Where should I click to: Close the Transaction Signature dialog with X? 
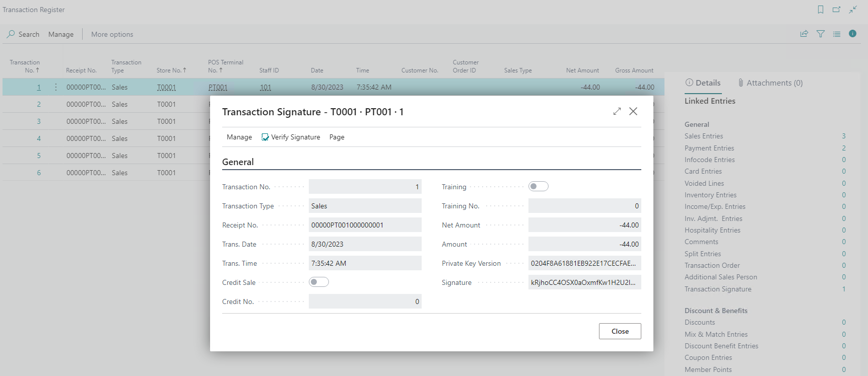point(633,111)
